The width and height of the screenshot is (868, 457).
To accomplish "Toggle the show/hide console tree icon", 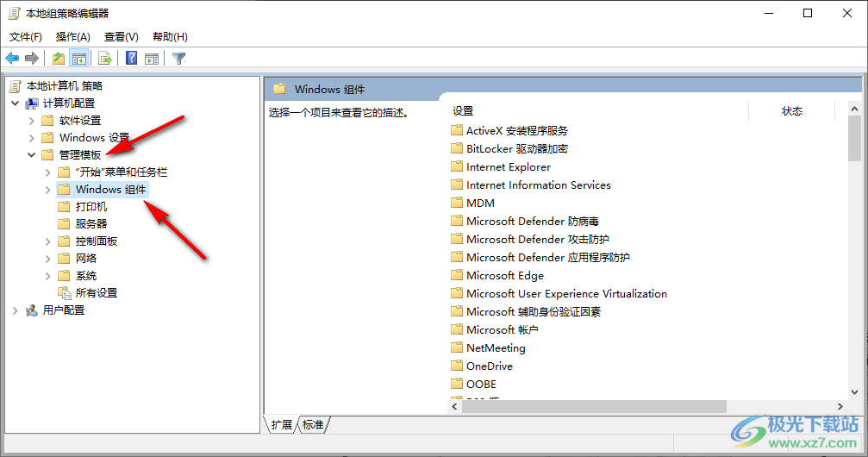I will 78,59.
